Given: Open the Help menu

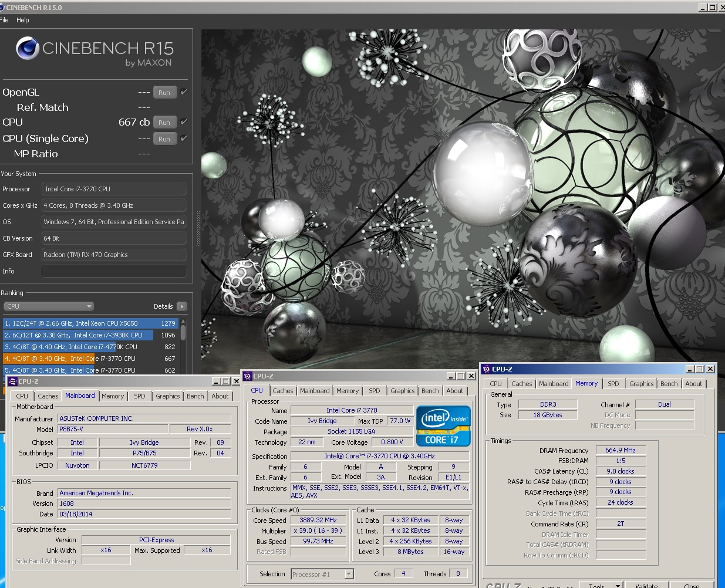Looking at the screenshot, I should [23, 20].
